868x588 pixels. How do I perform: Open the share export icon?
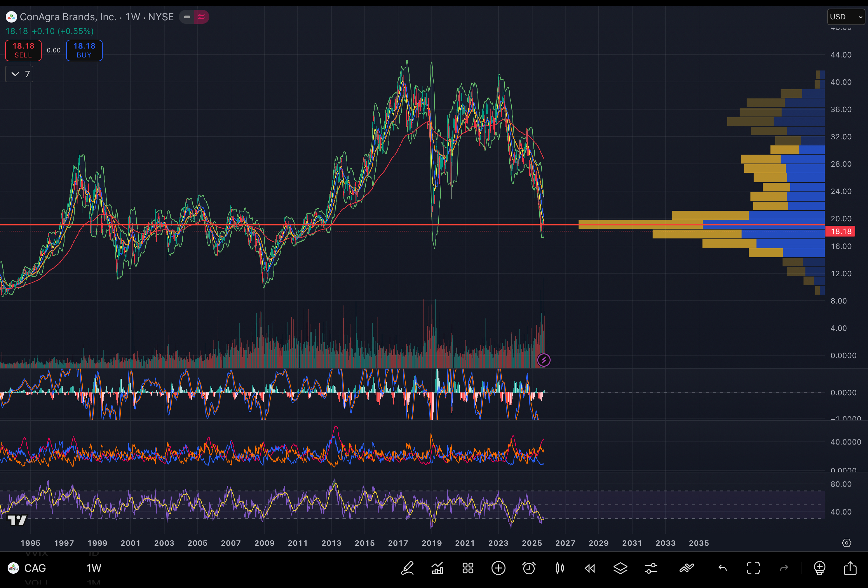(x=850, y=568)
